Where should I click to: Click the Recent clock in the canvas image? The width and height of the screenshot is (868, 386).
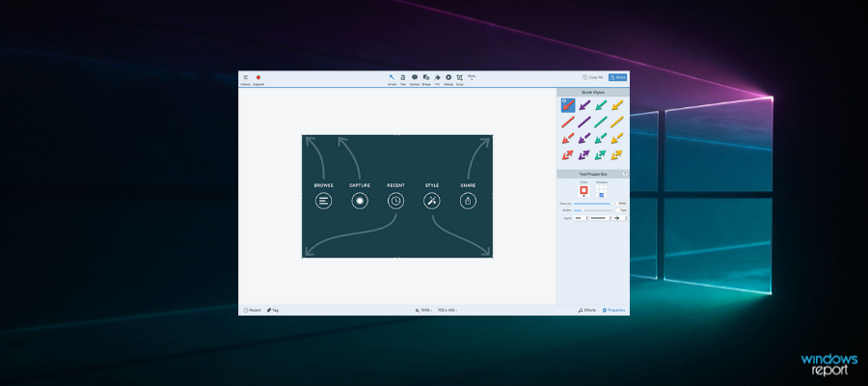pos(395,201)
